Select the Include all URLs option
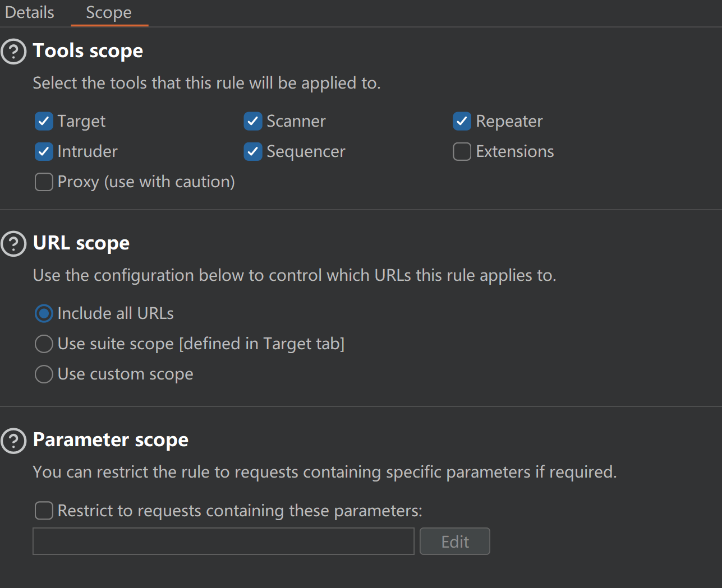The width and height of the screenshot is (722, 588). [x=44, y=313]
